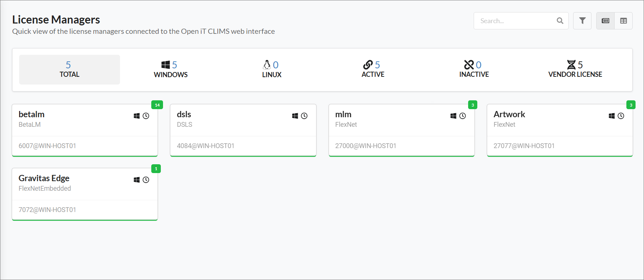Filter by ACTIVE license managers
The height and width of the screenshot is (280, 644).
(373, 69)
